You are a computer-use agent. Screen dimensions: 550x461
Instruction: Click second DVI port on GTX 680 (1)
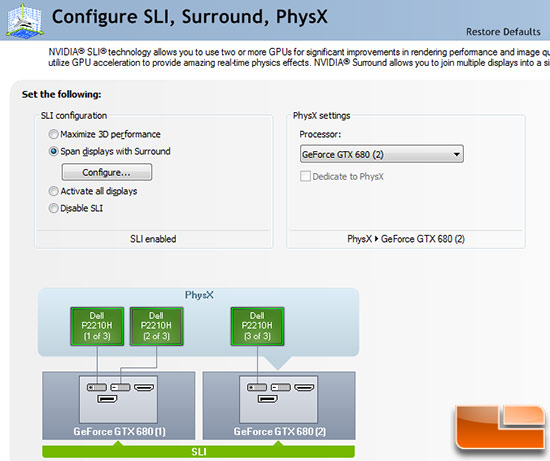point(120,387)
